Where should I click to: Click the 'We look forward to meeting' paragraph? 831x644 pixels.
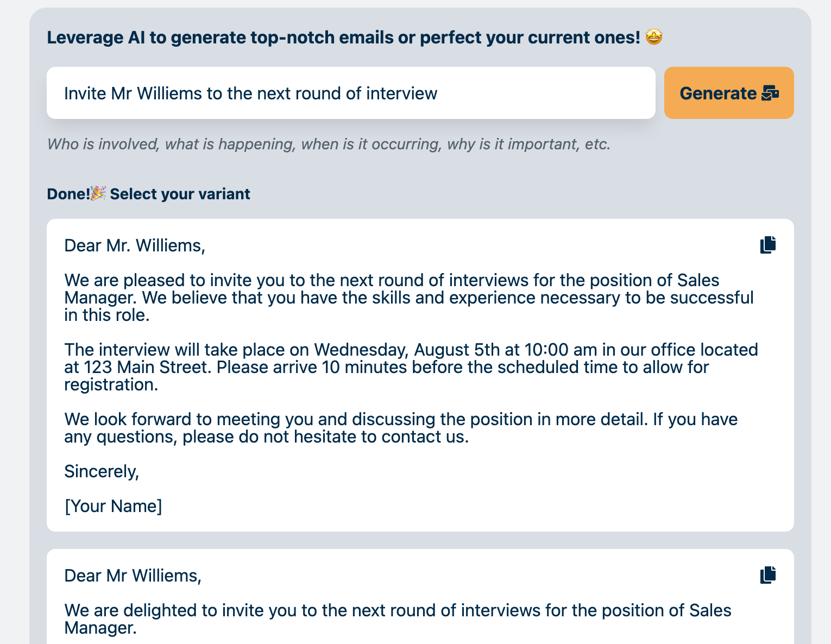[400, 428]
